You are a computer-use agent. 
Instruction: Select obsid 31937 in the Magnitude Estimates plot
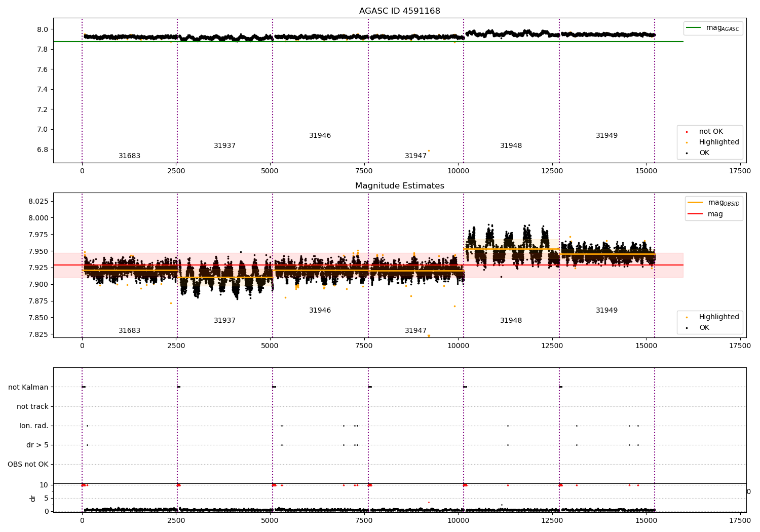point(225,321)
